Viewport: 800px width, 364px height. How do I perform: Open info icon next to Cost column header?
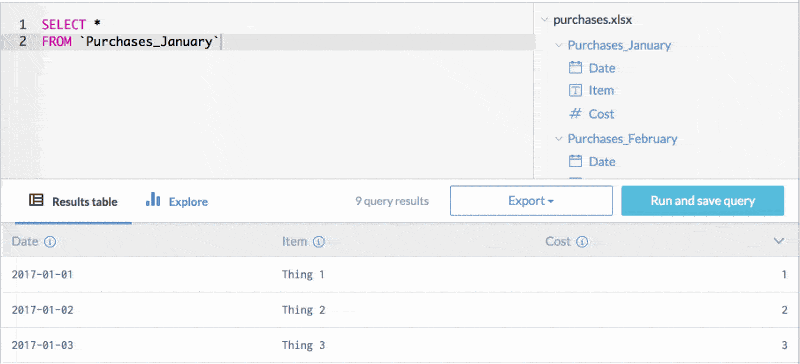tap(582, 242)
